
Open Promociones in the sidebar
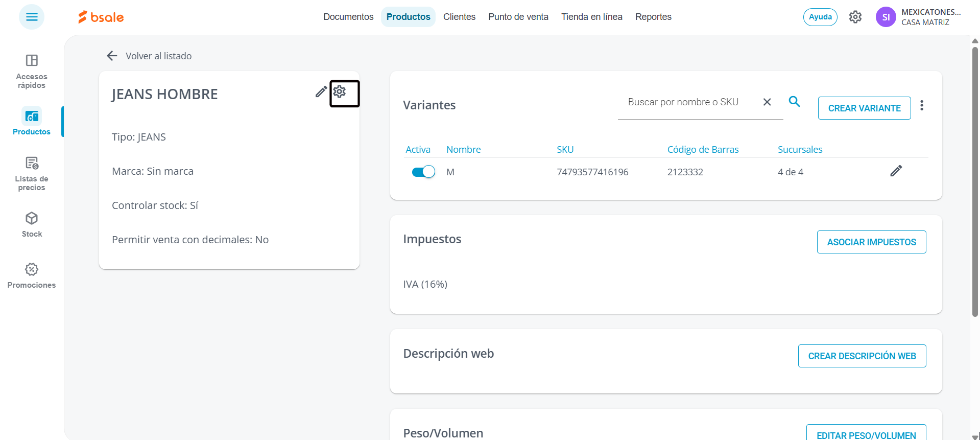(x=32, y=276)
